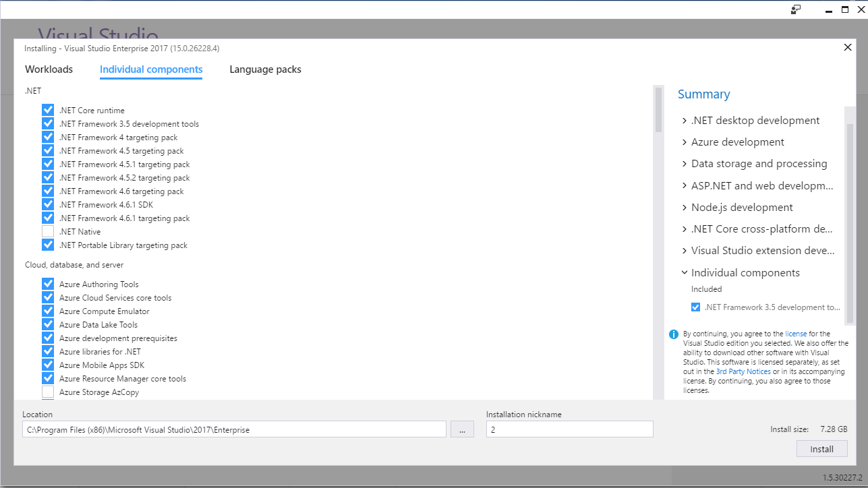
Task: Click the Install button
Action: (821, 449)
